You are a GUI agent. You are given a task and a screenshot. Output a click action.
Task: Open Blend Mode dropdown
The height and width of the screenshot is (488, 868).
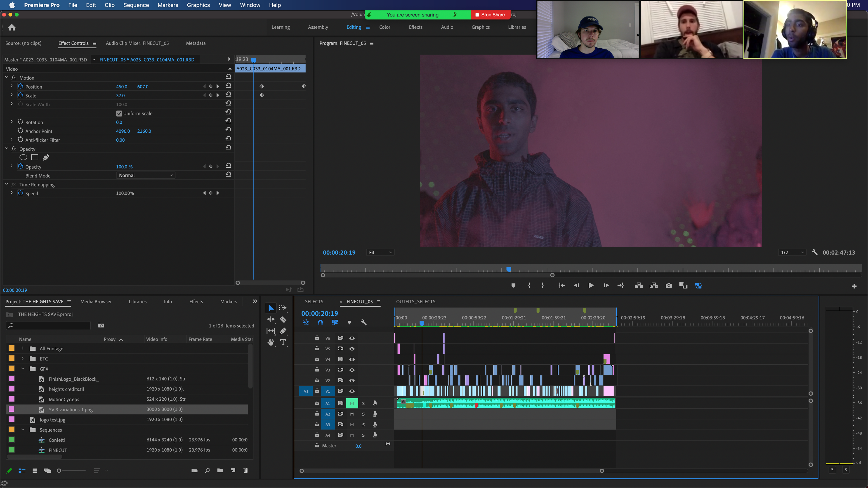(146, 176)
